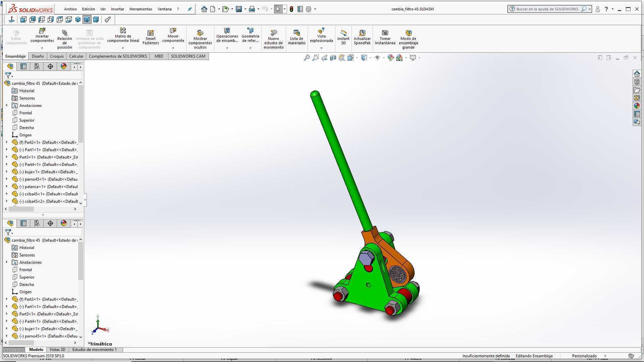
Task: Click Tomar instantánea camera icon
Action: click(385, 33)
